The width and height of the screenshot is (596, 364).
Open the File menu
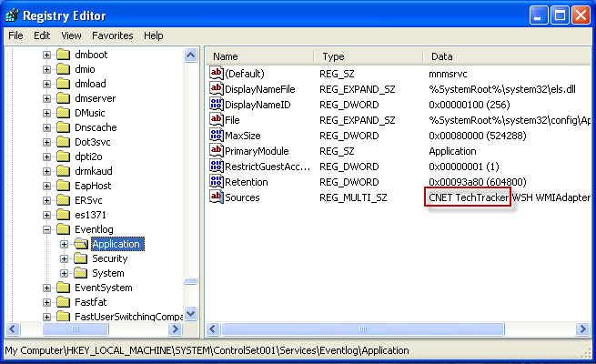pyautogui.click(x=15, y=35)
